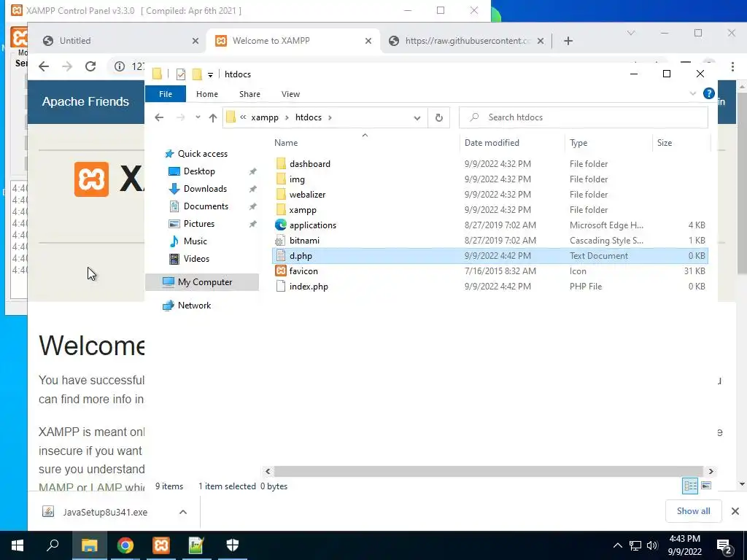
Task: Expand address bar history dropdown
Action: pos(417,117)
